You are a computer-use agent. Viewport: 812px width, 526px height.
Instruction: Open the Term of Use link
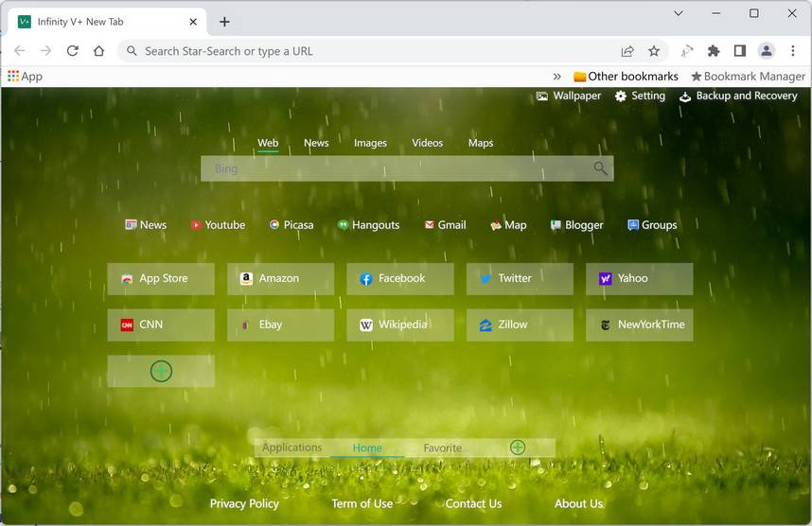tap(362, 503)
